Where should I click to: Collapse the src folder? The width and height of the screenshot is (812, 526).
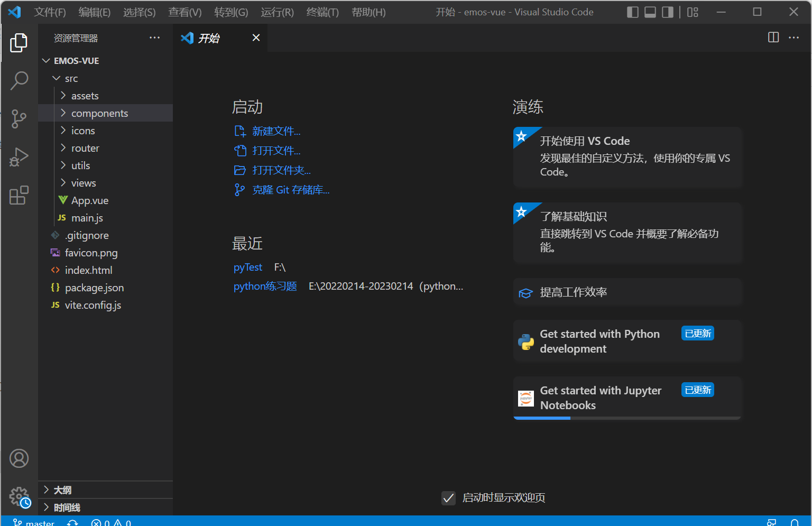pos(106,78)
